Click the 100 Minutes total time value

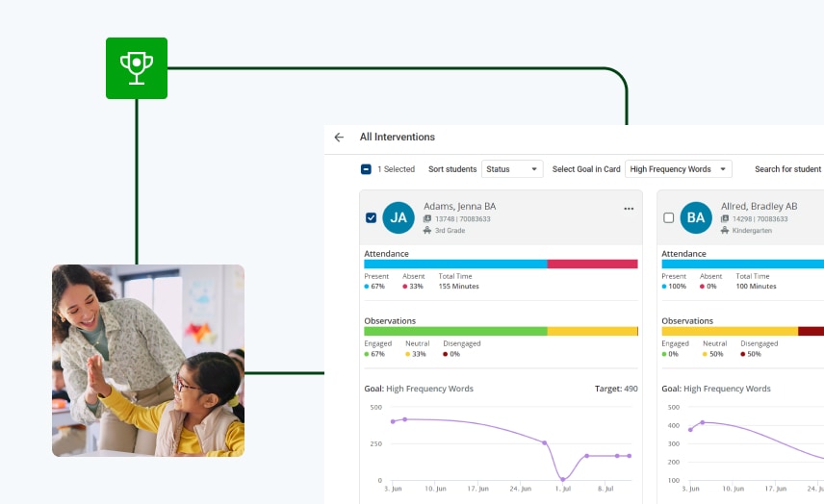pos(756,286)
